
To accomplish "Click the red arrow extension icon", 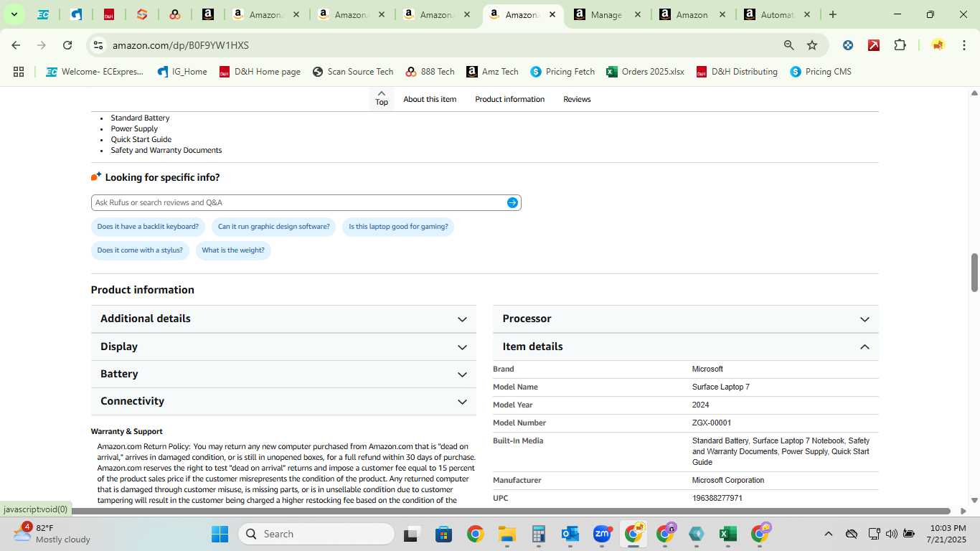I will point(874,45).
